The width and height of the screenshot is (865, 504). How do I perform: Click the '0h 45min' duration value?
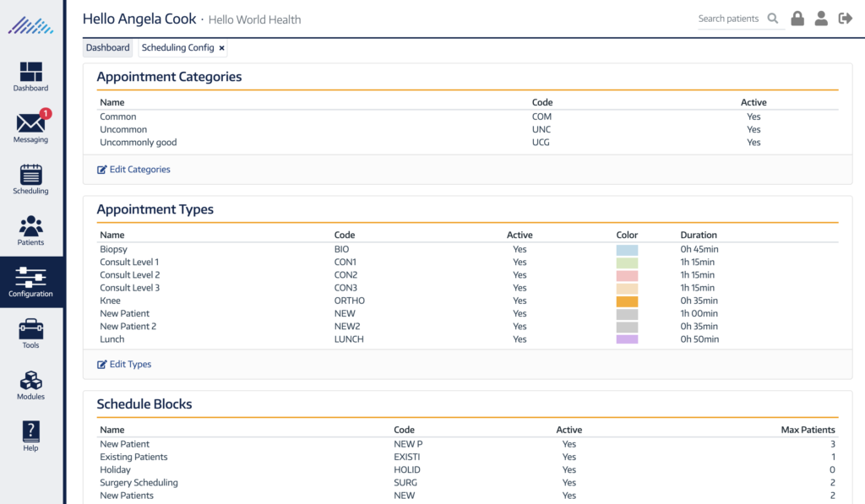(x=699, y=249)
